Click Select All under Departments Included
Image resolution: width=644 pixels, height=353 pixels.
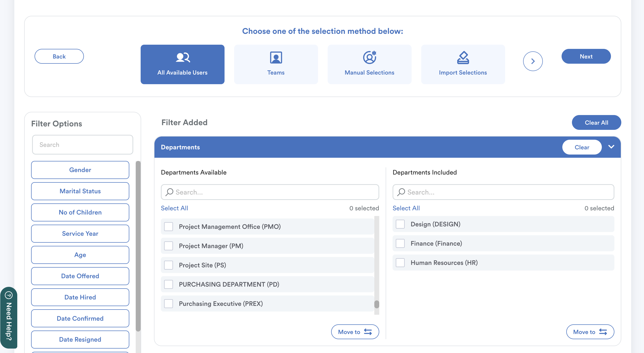pyautogui.click(x=406, y=208)
